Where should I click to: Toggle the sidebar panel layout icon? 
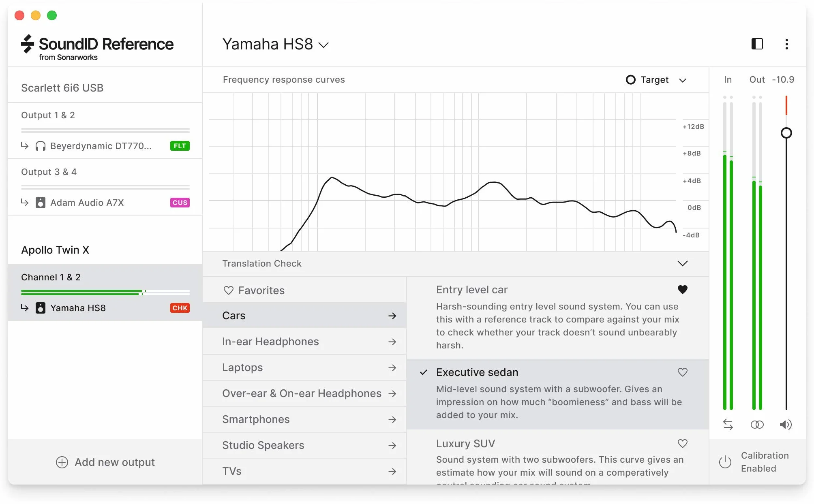757,44
